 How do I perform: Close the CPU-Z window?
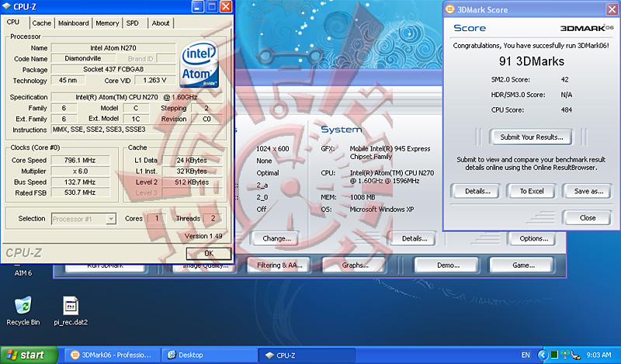coord(226,6)
